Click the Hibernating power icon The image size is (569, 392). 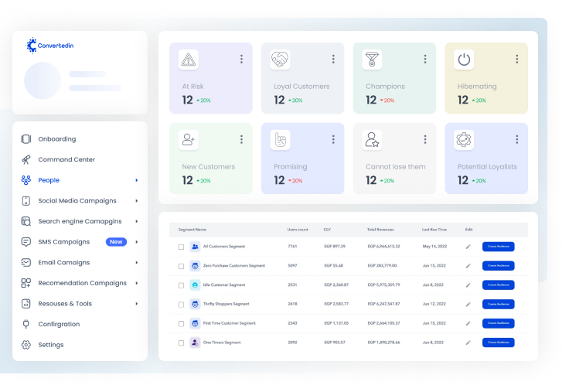[x=464, y=60]
